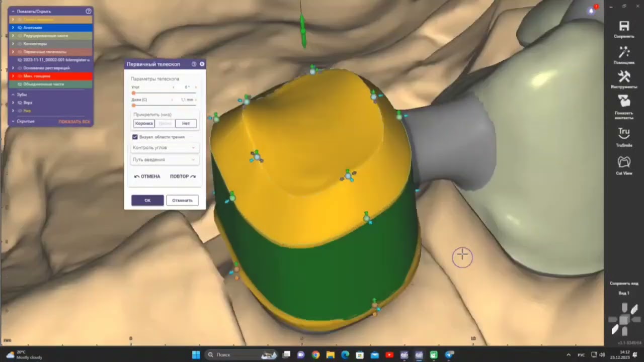The image size is (644, 362).
Task: Collapse the Показать/Скрыть panel header
Action: (x=13, y=11)
